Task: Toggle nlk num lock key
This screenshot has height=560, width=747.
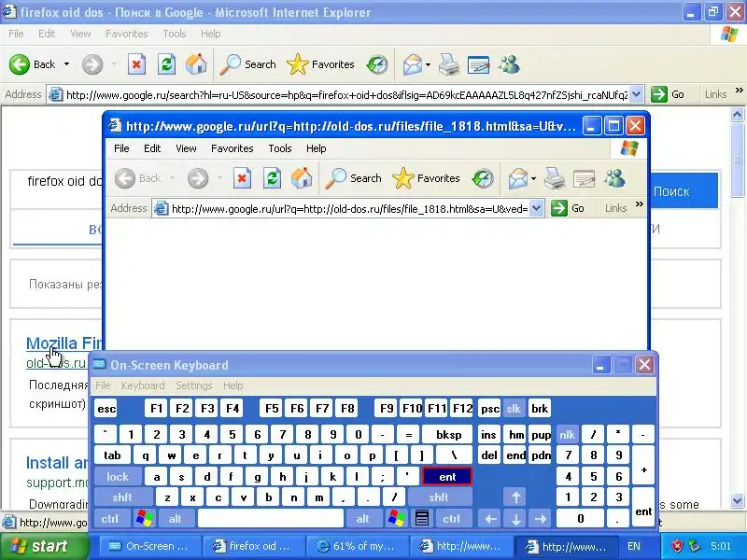Action: coord(567,435)
